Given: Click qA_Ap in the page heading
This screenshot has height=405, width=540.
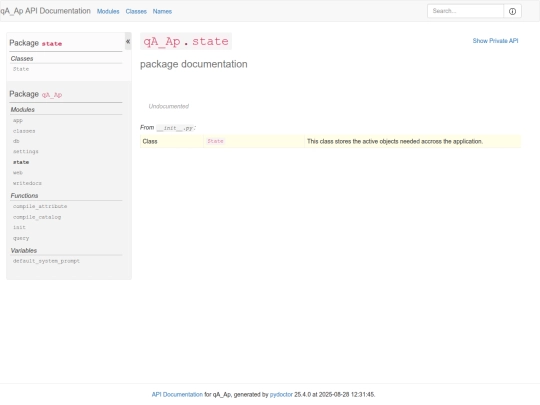Looking at the screenshot, I should point(162,41).
